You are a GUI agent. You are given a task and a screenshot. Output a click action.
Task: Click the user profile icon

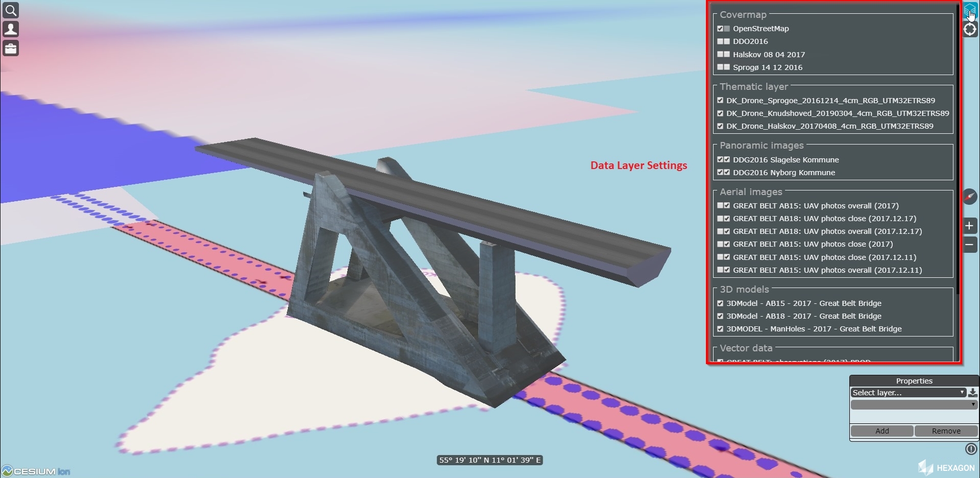click(11, 29)
